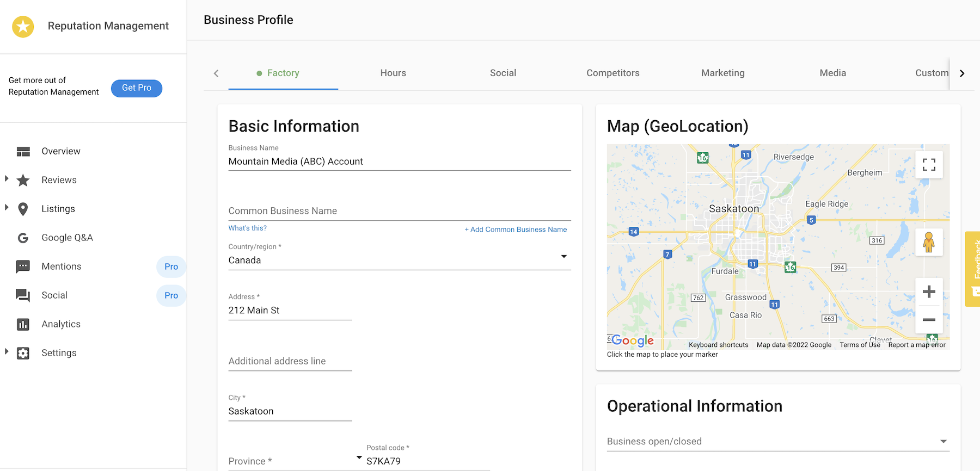The width and height of the screenshot is (980, 471).
Task: Toggle fullscreen view on the map
Action: pos(929,165)
